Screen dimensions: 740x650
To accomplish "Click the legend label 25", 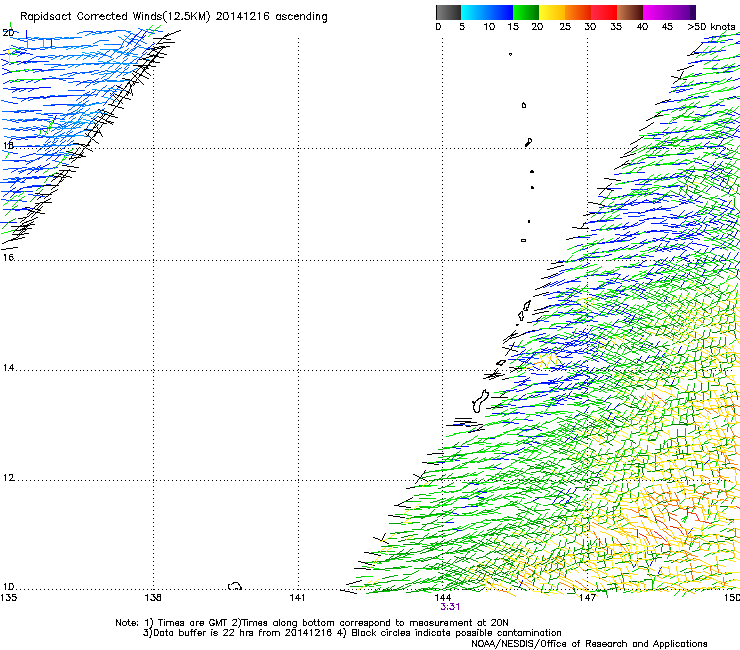I will 565,27.
